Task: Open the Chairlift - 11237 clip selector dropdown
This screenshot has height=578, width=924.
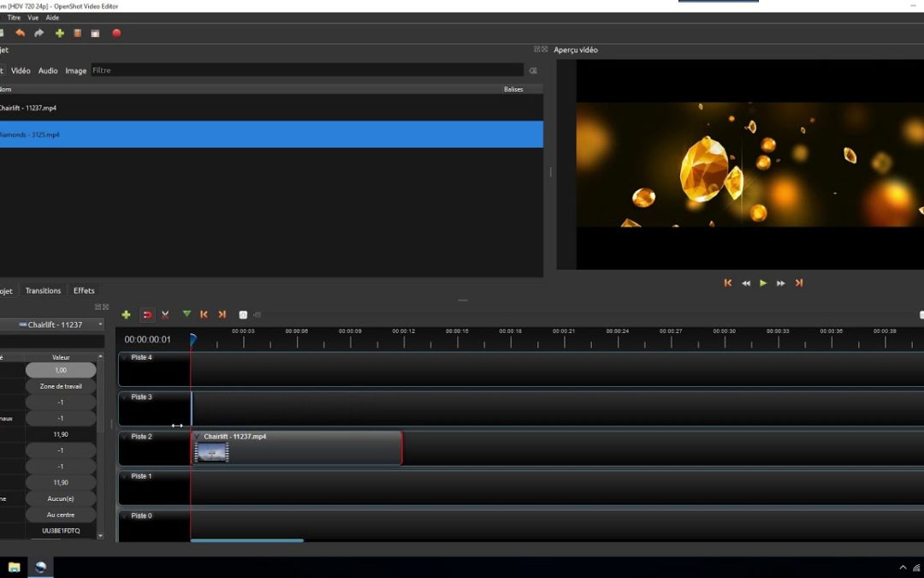Action: point(51,325)
